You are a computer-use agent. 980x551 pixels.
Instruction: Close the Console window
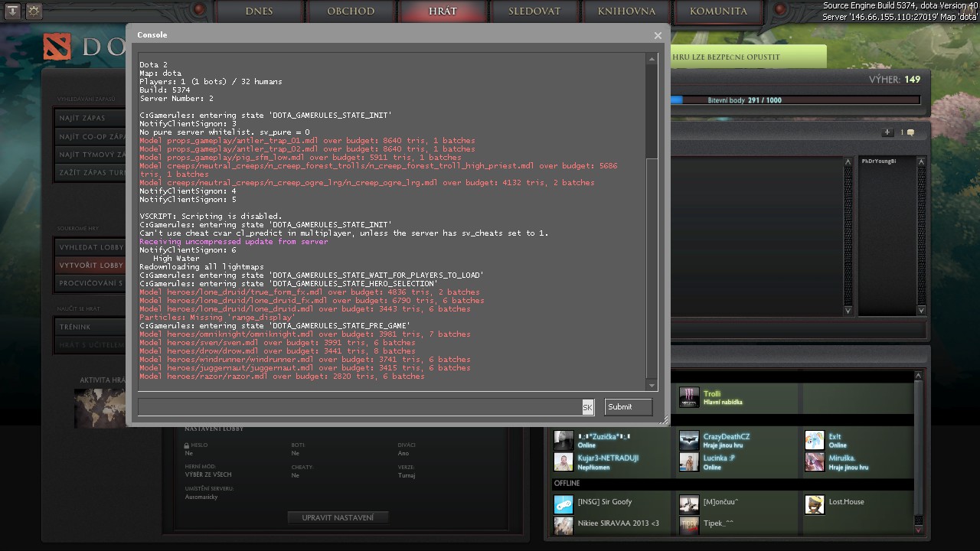(x=658, y=35)
